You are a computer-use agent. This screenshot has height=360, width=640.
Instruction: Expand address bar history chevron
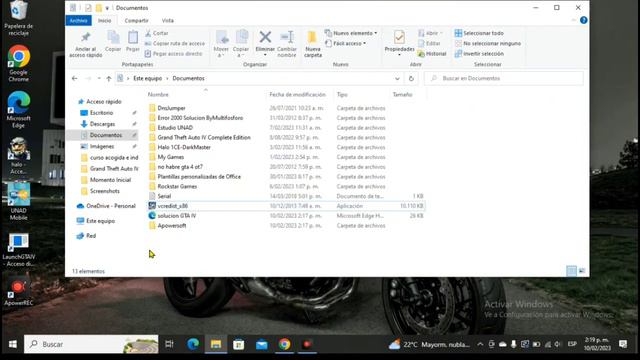point(397,78)
